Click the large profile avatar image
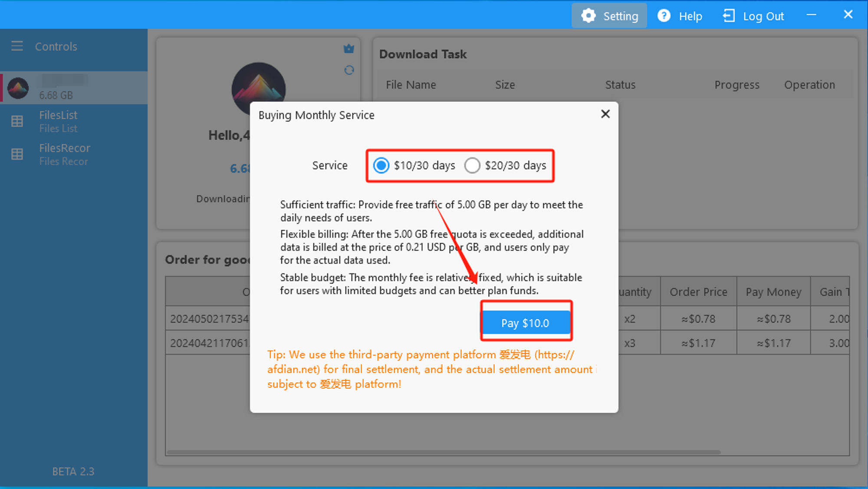This screenshot has height=489, width=868. point(258,89)
